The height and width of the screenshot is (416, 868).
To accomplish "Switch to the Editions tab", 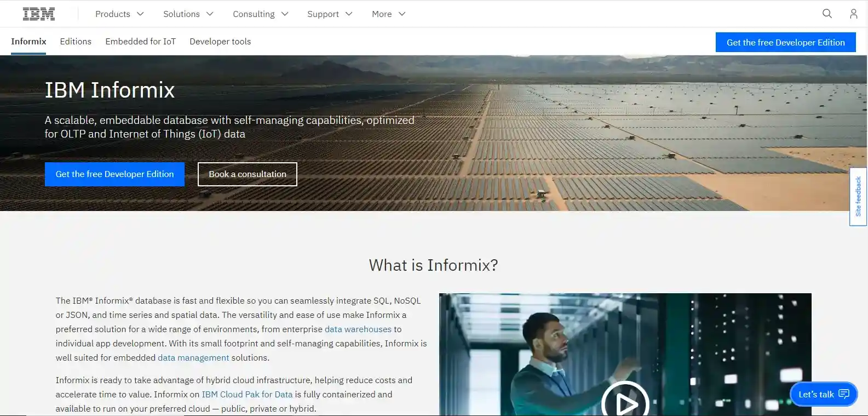I will [x=76, y=42].
